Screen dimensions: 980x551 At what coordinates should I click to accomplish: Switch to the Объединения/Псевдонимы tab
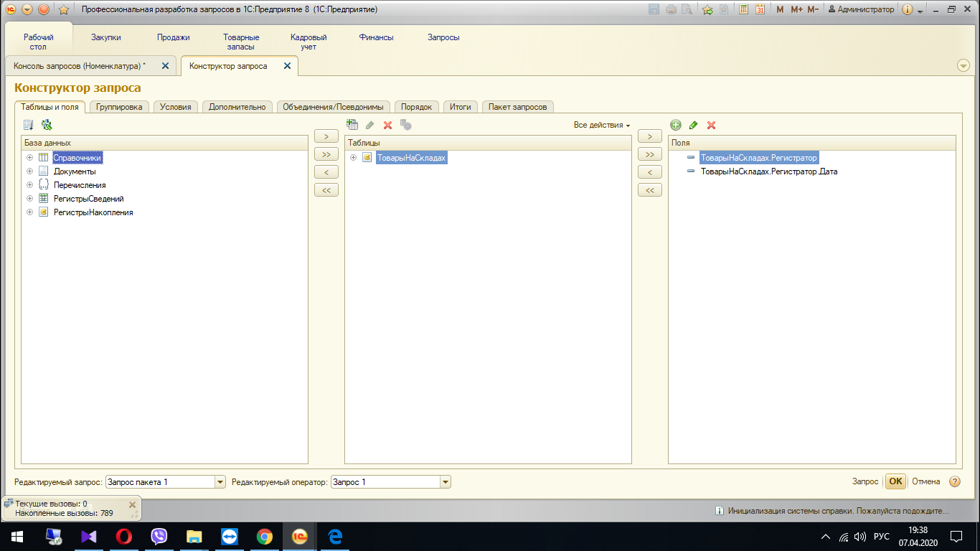point(334,107)
